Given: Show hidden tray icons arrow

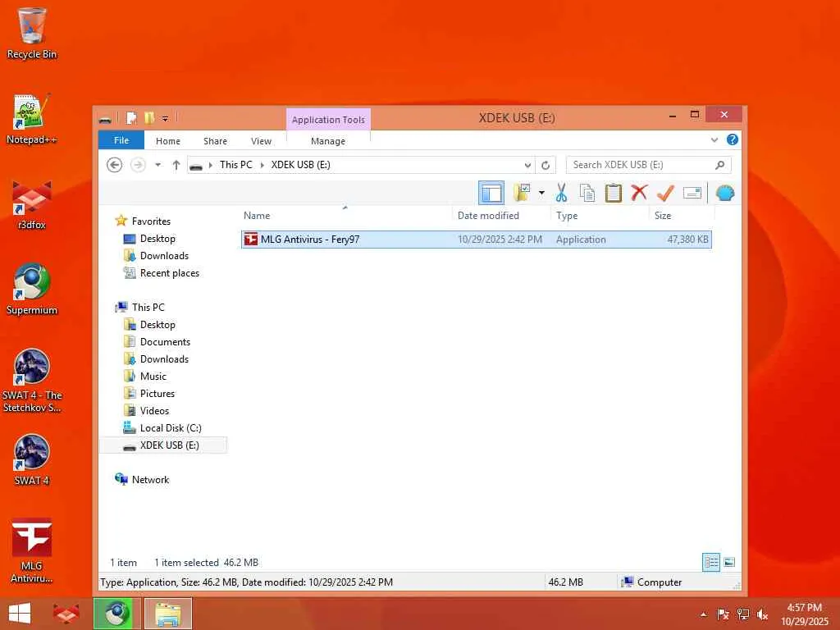Looking at the screenshot, I should click(703, 614).
